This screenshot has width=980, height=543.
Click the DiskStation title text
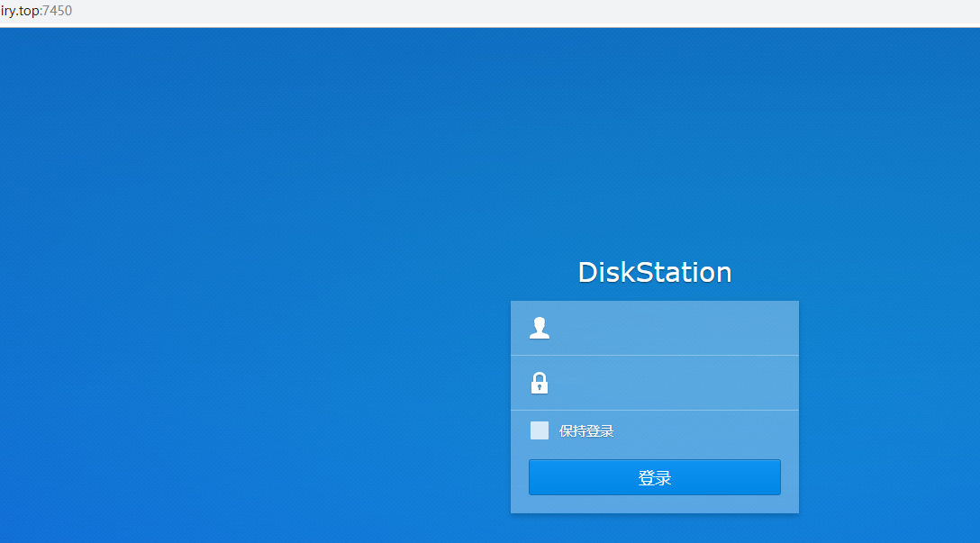click(x=654, y=273)
